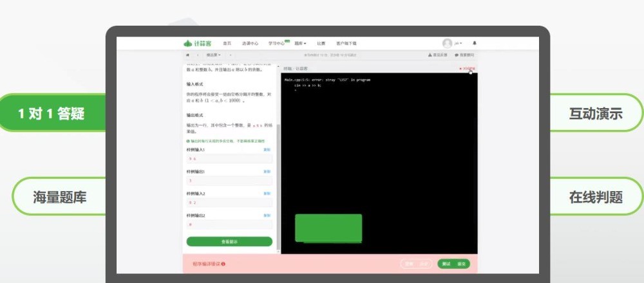The width and height of the screenshot is (644, 283).
Task: Copy 样例输入2 using its 复制 link
Action: point(267,193)
